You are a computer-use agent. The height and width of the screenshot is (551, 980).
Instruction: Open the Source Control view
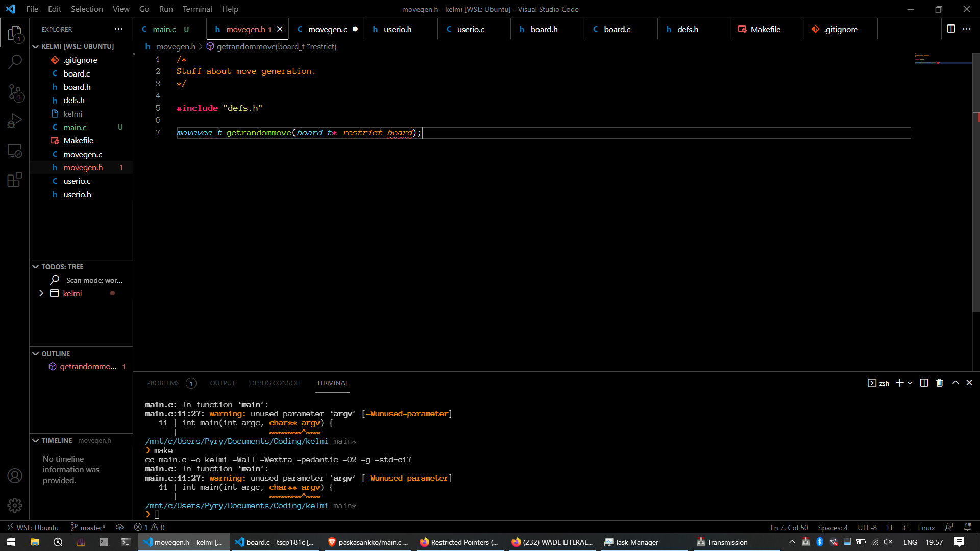[15, 93]
